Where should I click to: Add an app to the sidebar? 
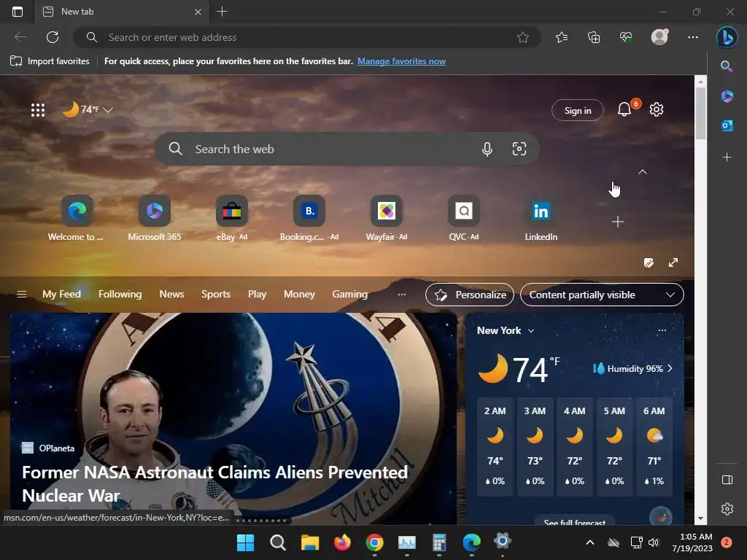(x=727, y=157)
